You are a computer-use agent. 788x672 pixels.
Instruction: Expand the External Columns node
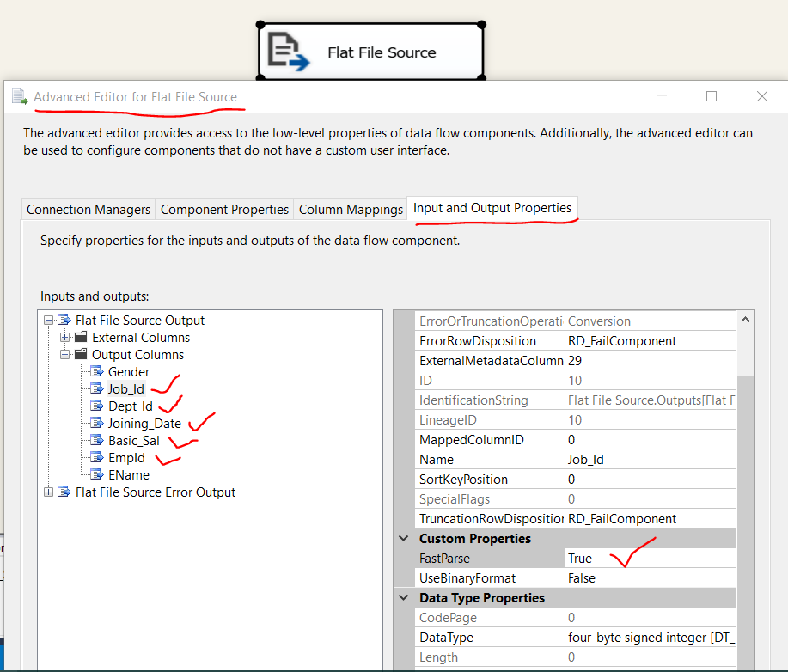click(64, 337)
